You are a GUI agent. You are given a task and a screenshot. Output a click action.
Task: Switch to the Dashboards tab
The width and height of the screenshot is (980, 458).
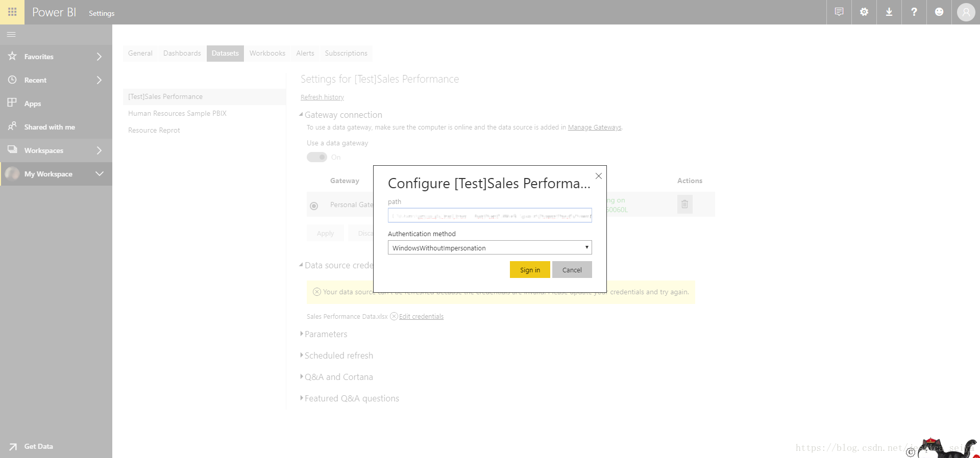tap(182, 53)
